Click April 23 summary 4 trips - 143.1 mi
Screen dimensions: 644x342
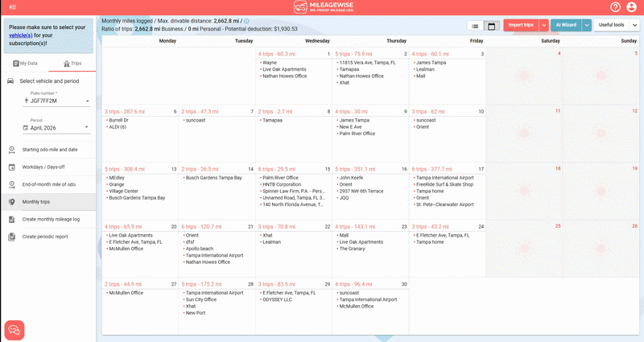pos(355,227)
